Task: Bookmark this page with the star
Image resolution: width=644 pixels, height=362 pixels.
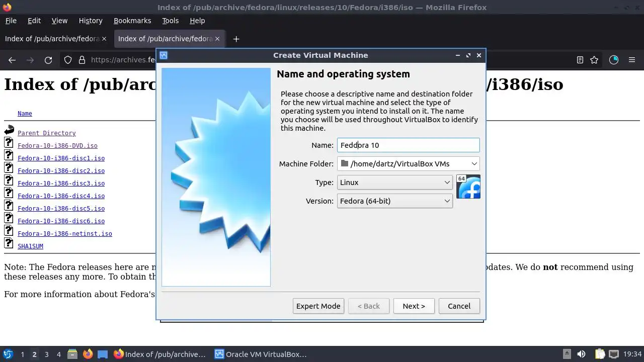Action: click(x=594, y=60)
